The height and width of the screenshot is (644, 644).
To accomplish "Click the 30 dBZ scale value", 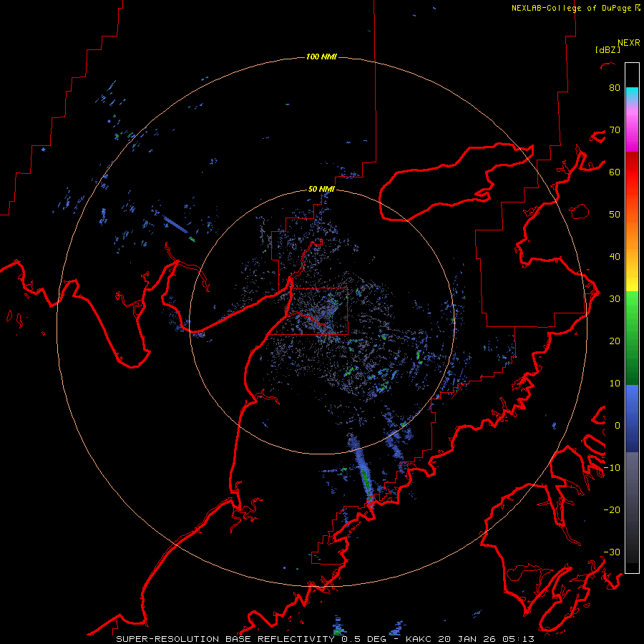I will click(x=615, y=298).
